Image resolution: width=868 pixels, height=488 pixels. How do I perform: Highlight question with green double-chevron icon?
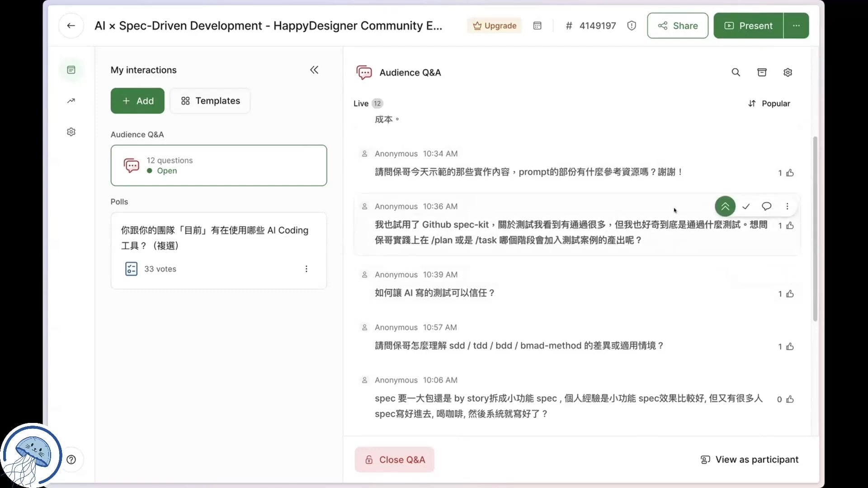coord(725,206)
